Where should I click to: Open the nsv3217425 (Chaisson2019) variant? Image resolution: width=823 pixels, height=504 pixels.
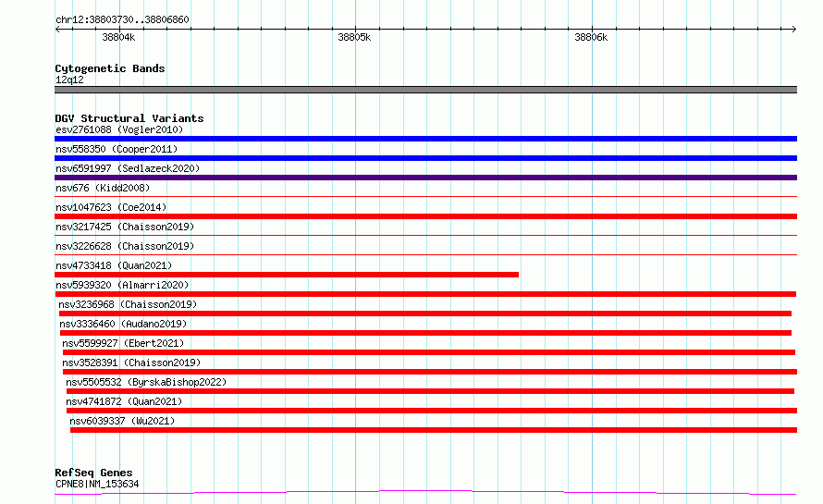pos(125,227)
